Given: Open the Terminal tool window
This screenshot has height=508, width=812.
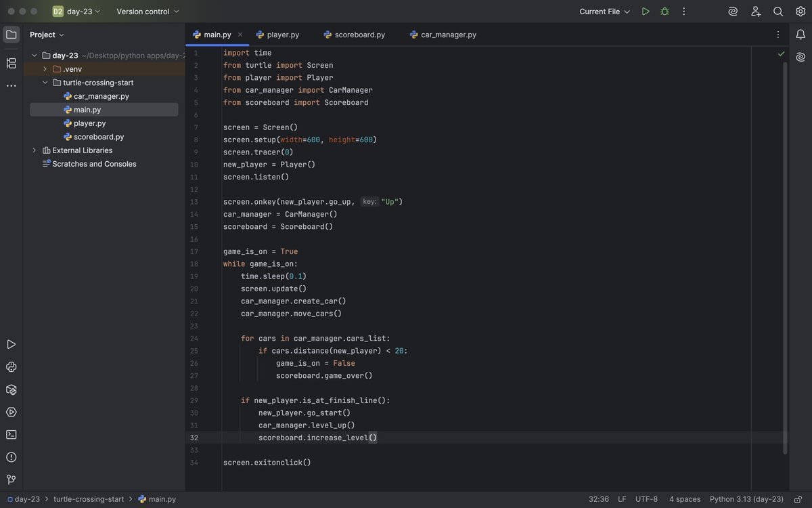Looking at the screenshot, I should [x=11, y=435].
